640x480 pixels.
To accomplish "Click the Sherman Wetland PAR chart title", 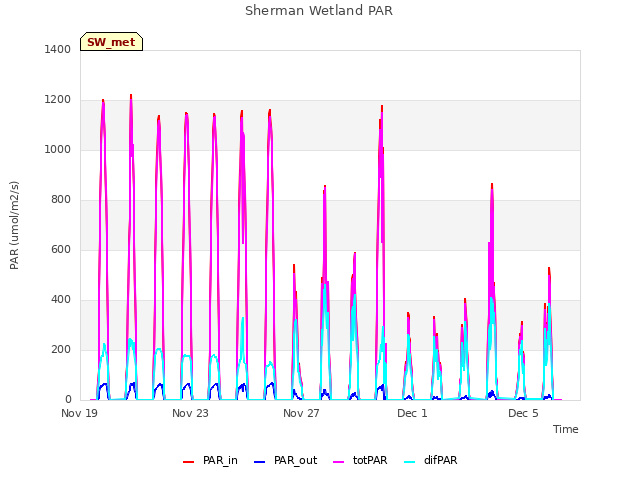I will [x=319, y=11].
